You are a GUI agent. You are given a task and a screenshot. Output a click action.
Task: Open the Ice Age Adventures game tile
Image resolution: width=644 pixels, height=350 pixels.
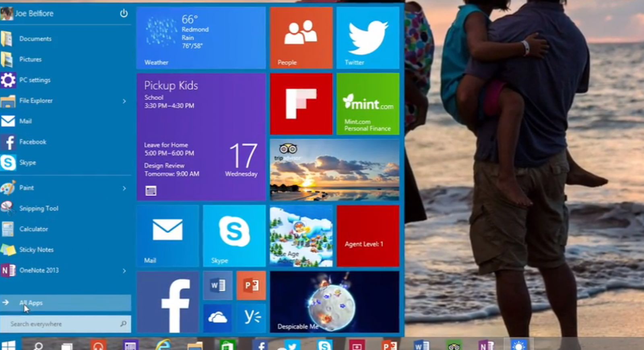301,236
